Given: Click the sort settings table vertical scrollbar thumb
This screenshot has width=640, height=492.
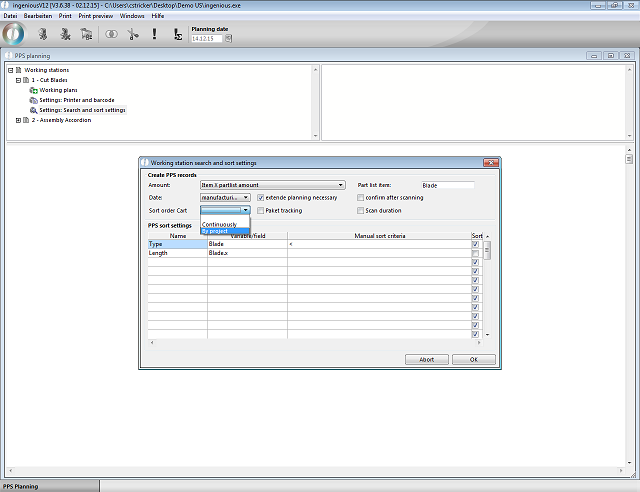Looking at the screenshot, I should (487, 250).
